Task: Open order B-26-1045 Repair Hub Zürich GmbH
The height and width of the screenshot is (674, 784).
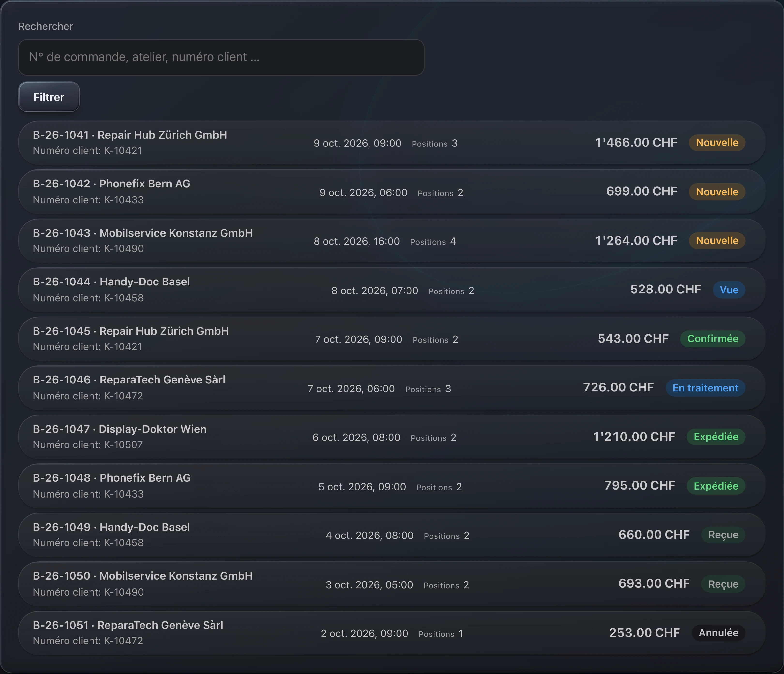Action: [392, 339]
